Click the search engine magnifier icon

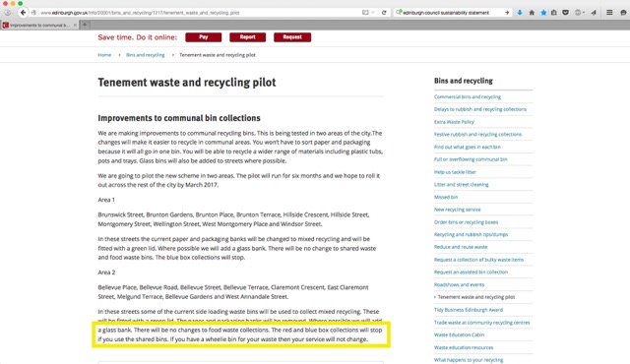[399, 13]
